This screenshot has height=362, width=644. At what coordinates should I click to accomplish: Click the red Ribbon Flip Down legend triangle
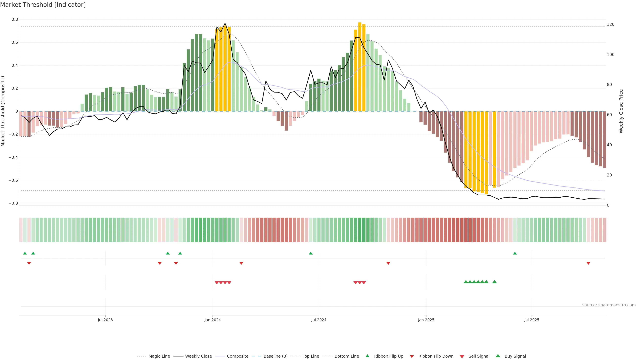pos(412,356)
